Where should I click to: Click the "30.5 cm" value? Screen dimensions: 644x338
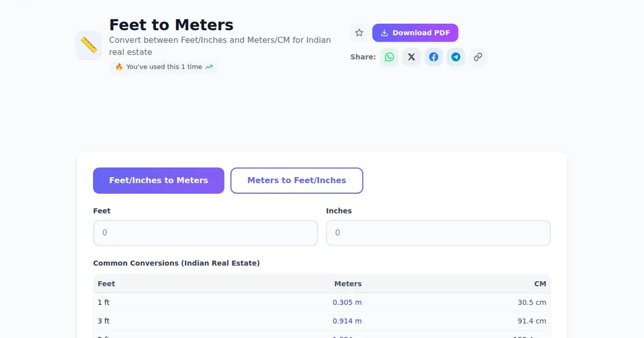[532, 303]
